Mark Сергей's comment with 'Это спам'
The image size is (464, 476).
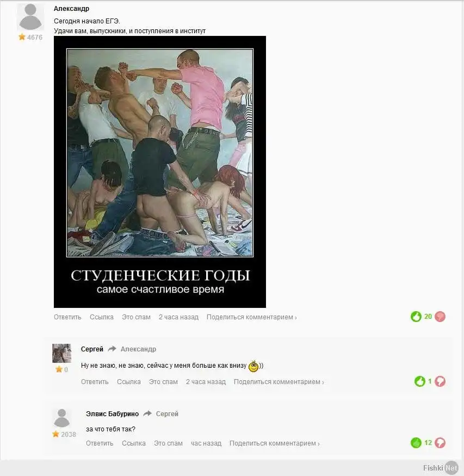click(163, 381)
